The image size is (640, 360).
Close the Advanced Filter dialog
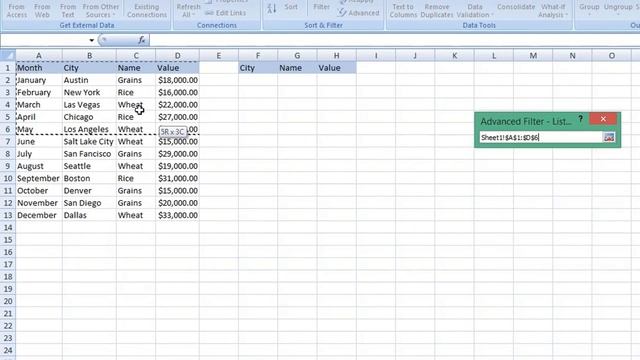603,119
